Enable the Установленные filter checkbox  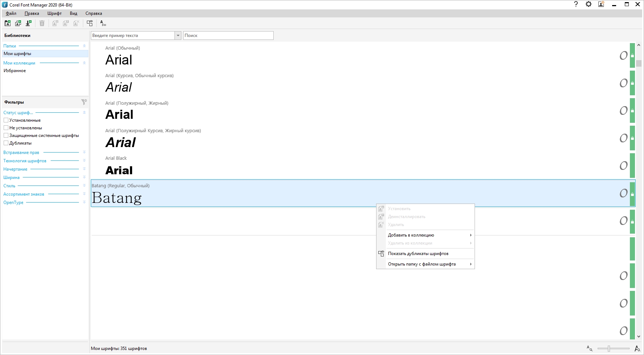(6, 120)
